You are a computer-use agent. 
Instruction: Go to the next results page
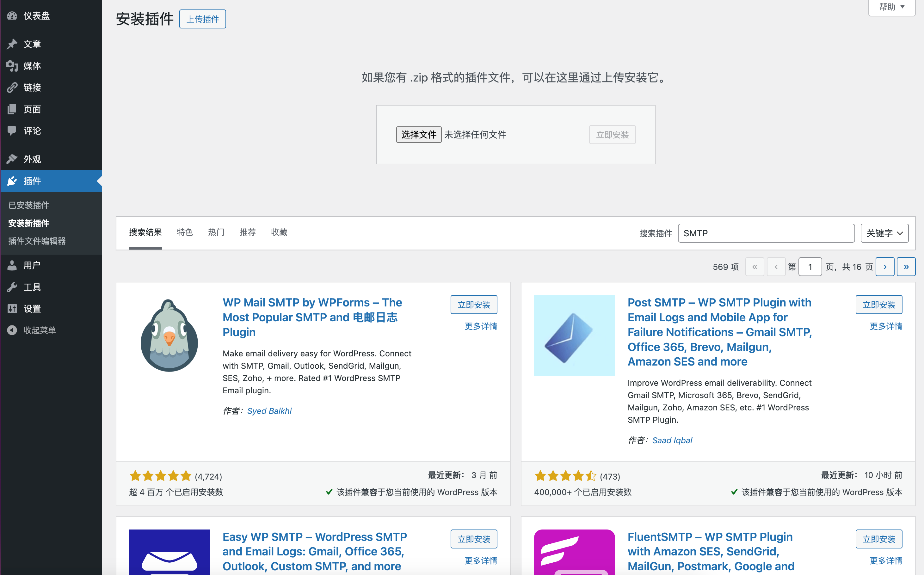pos(884,267)
